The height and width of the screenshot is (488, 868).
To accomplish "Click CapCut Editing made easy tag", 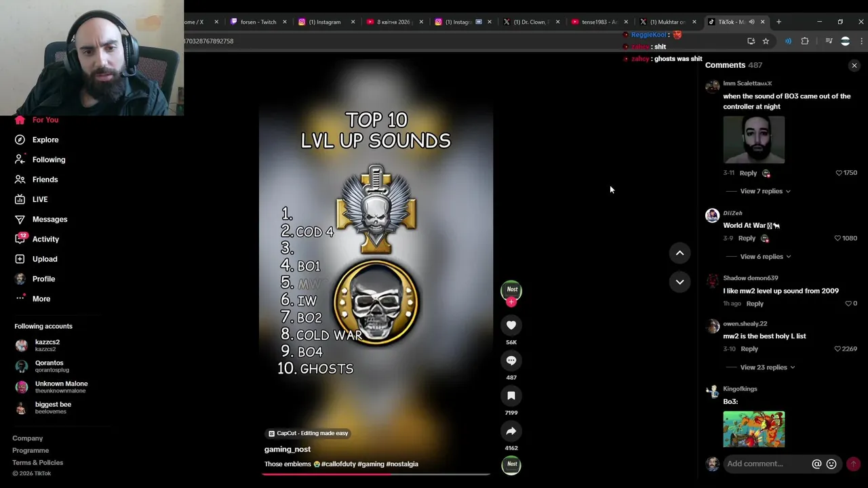I will point(308,433).
